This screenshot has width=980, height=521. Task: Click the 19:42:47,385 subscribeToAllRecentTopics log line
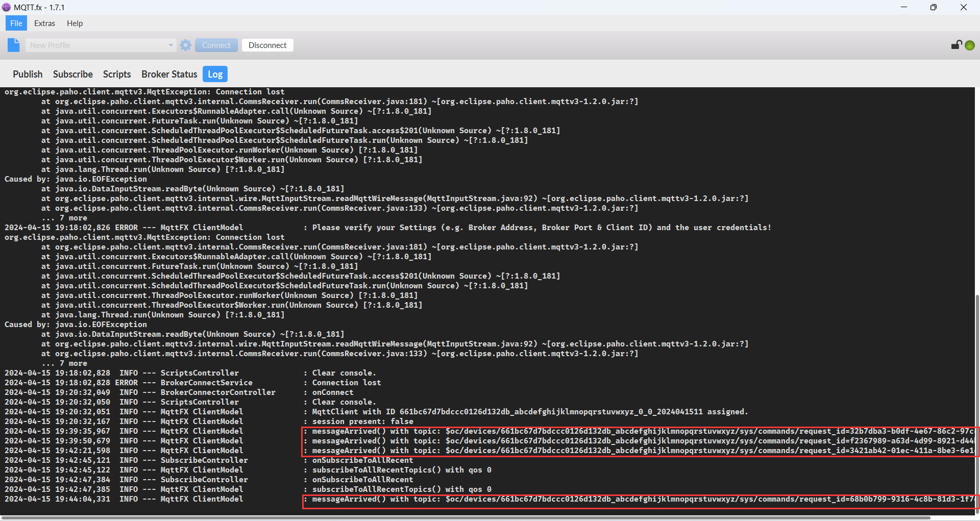tap(248, 489)
